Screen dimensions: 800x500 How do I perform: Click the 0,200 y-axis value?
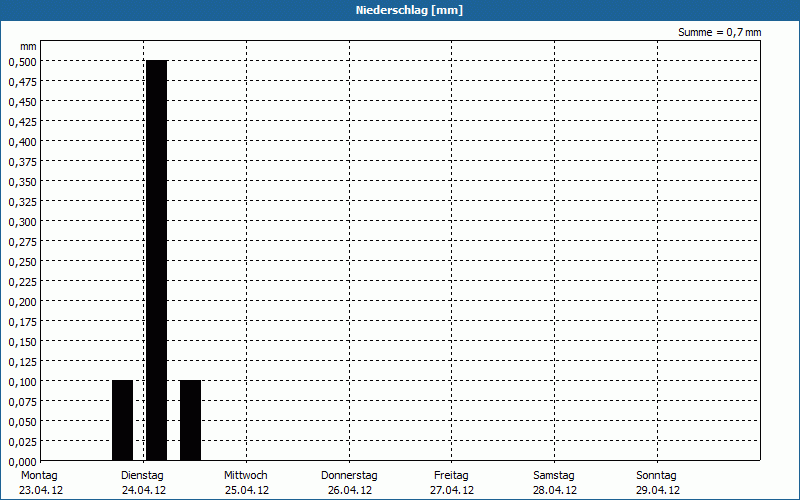point(22,302)
